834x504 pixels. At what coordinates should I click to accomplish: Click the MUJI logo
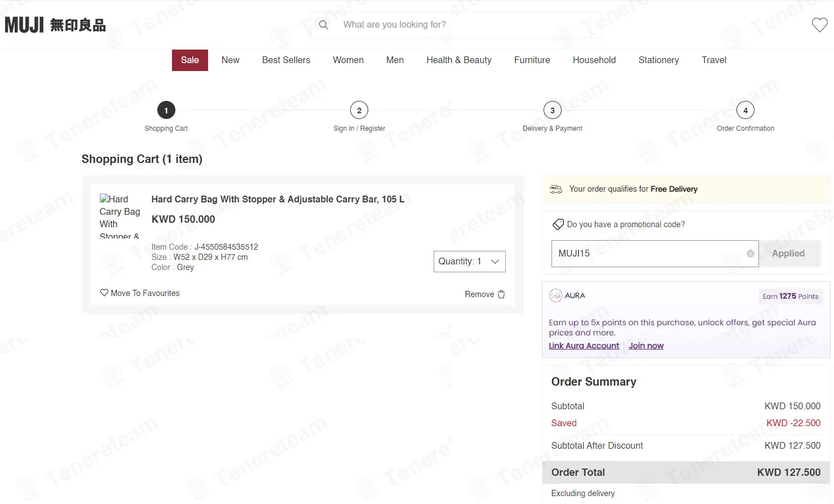click(x=55, y=25)
